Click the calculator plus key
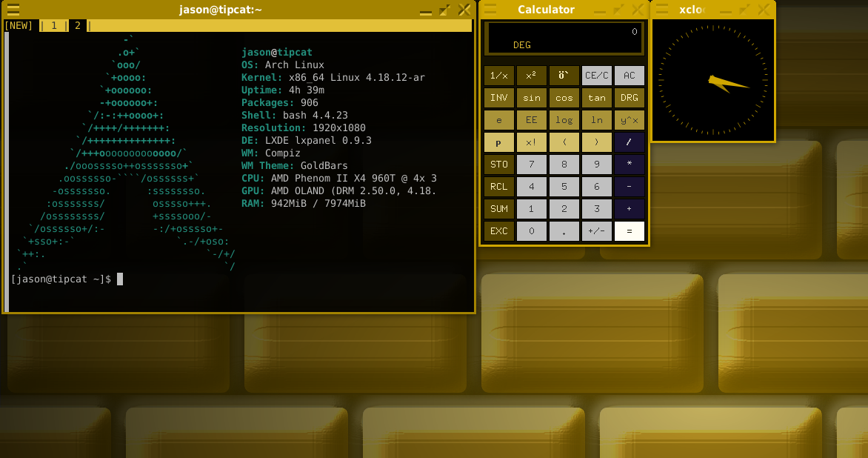Screen dimensions: 868x458 pyautogui.click(x=630, y=209)
